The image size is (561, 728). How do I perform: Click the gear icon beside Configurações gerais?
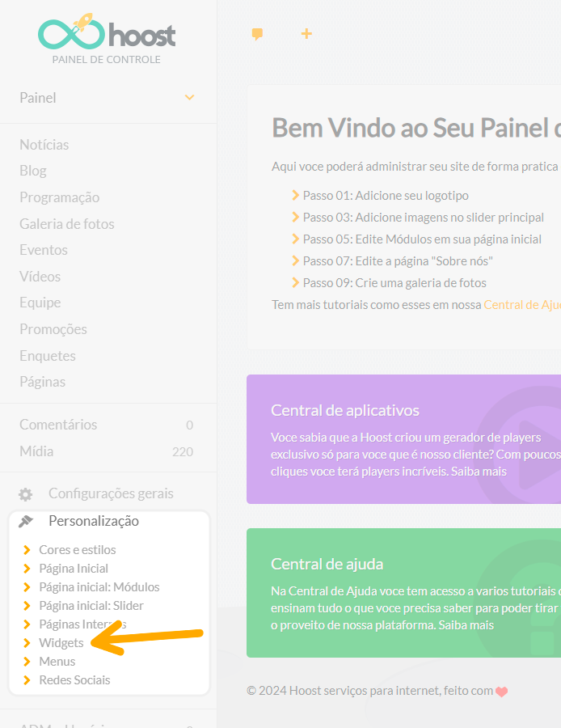point(26,494)
